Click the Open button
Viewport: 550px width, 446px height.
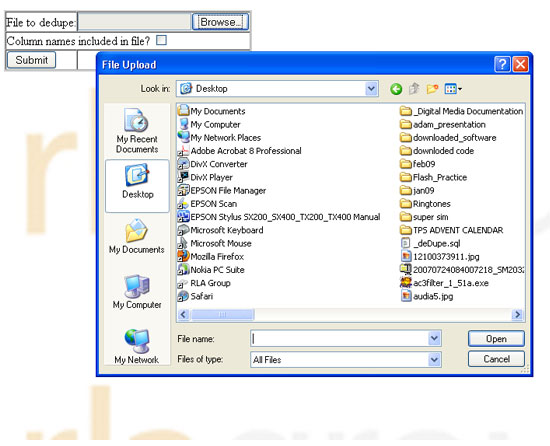pos(496,339)
